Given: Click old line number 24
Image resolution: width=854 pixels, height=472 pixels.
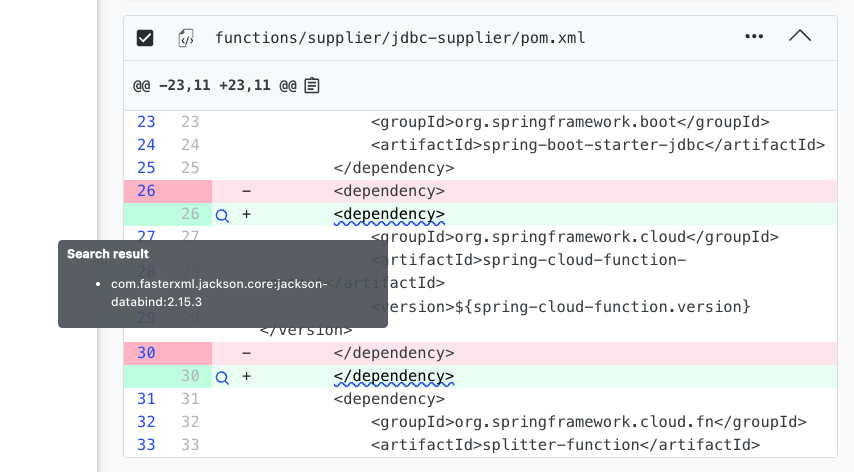Looking at the screenshot, I should 146,145.
